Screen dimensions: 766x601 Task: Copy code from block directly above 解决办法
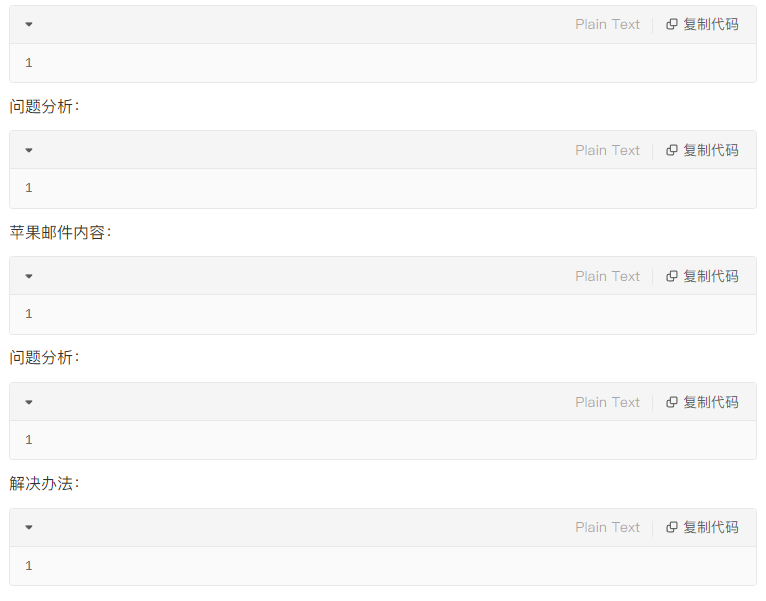702,403
